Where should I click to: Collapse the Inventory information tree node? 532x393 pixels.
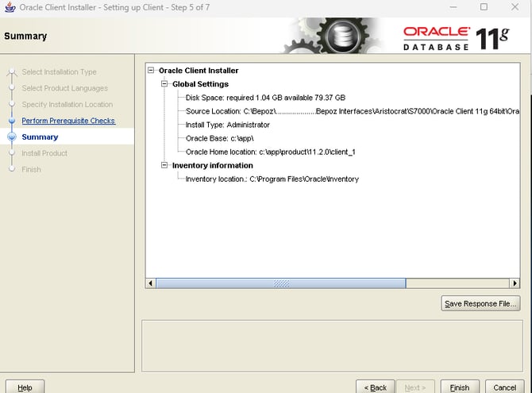(x=164, y=166)
